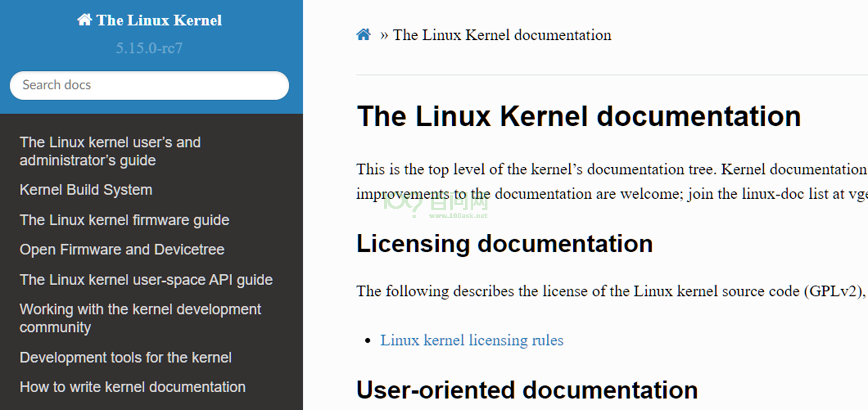868x410 pixels.
Task: Navigate to Working with the kernel development community
Action: point(140,318)
